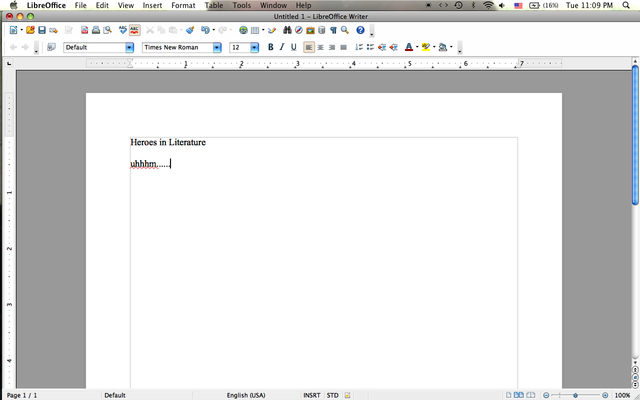Expand the Font Size dropdown
This screenshot has width=640, height=400.
click(254, 47)
